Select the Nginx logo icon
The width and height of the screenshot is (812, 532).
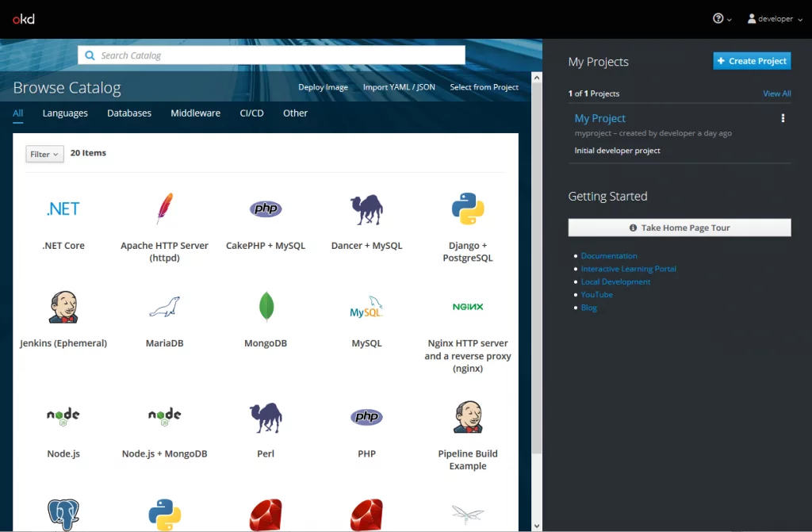tap(468, 307)
